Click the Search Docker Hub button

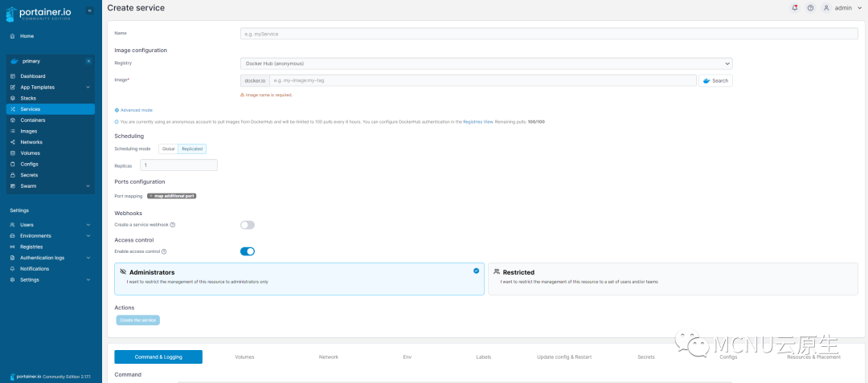pyautogui.click(x=716, y=80)
